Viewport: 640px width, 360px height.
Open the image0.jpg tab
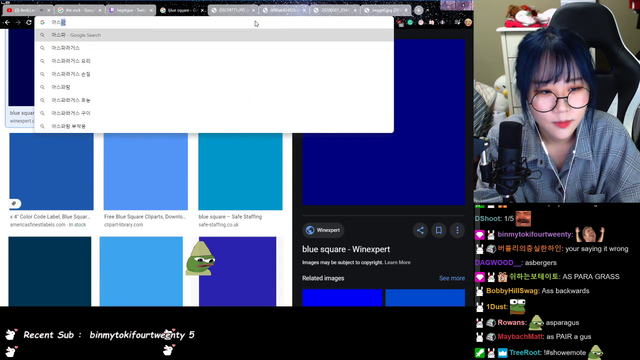(x=386, y=10)
